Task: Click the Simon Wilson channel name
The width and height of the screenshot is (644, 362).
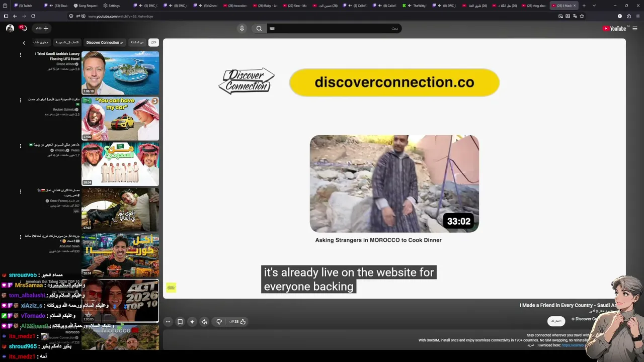Action: click(x=66, y=64)
